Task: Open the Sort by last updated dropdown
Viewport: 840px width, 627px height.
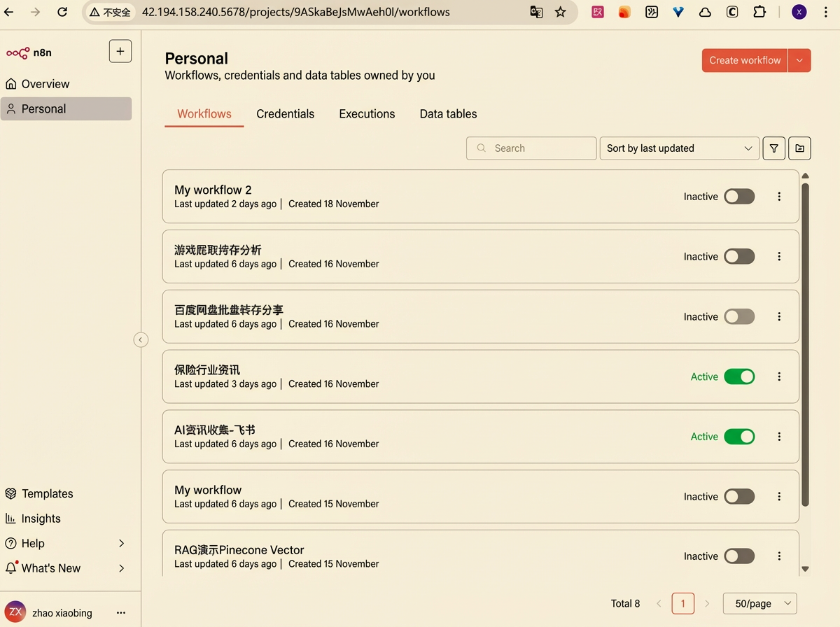Action: click(679, 148)
